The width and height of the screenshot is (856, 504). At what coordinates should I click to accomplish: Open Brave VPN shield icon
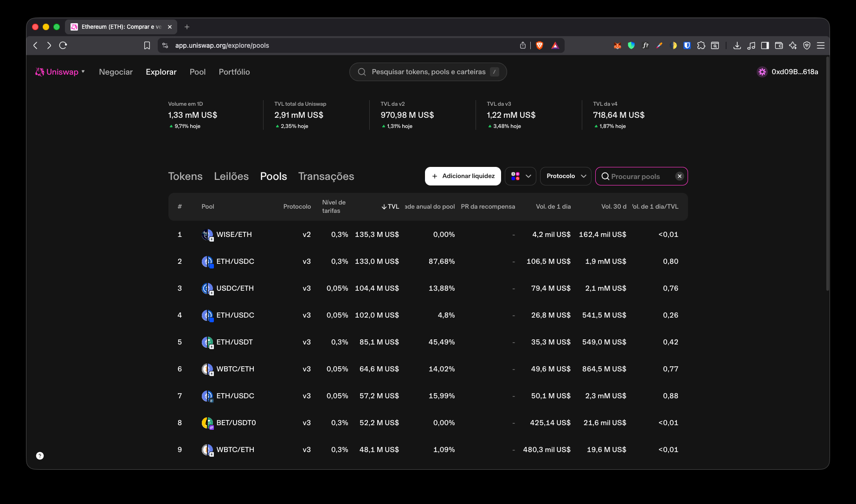807,45
